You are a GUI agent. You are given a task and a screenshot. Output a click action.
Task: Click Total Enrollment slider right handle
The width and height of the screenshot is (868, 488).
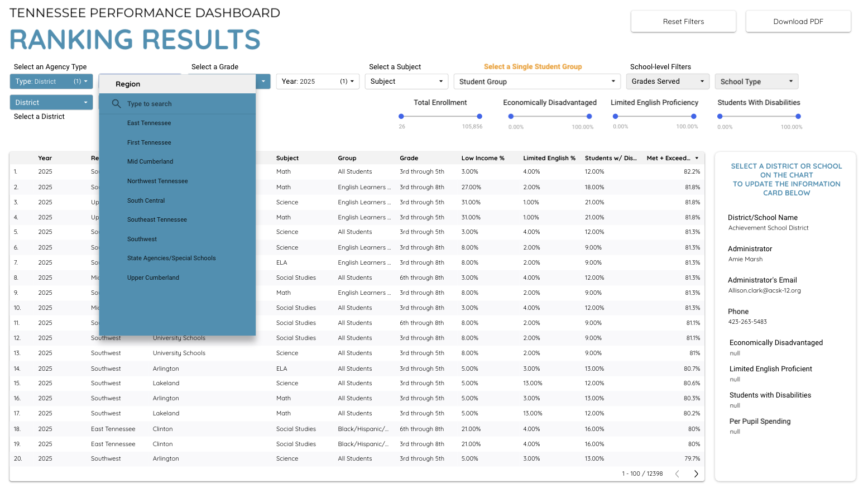(479, 116)
